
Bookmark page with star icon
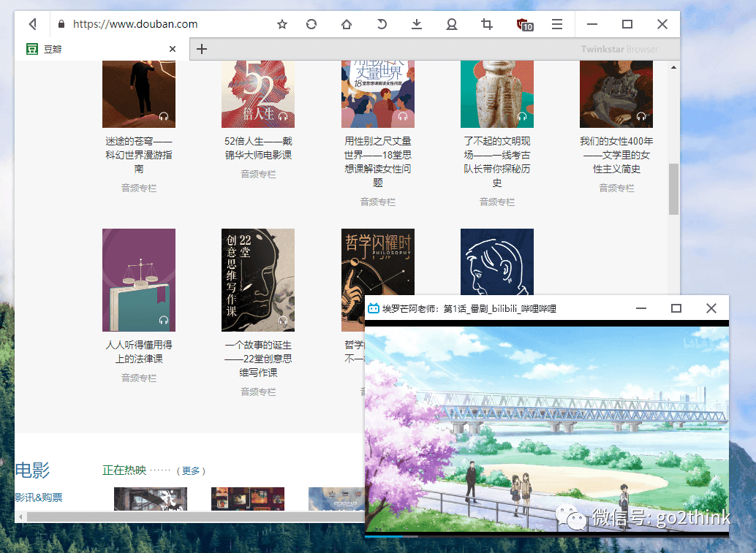pyautogui.click(x=282, y=24)
